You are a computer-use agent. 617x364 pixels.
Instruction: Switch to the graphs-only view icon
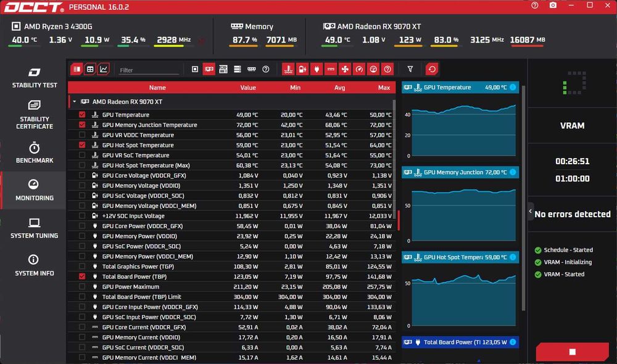coord(104,69)
